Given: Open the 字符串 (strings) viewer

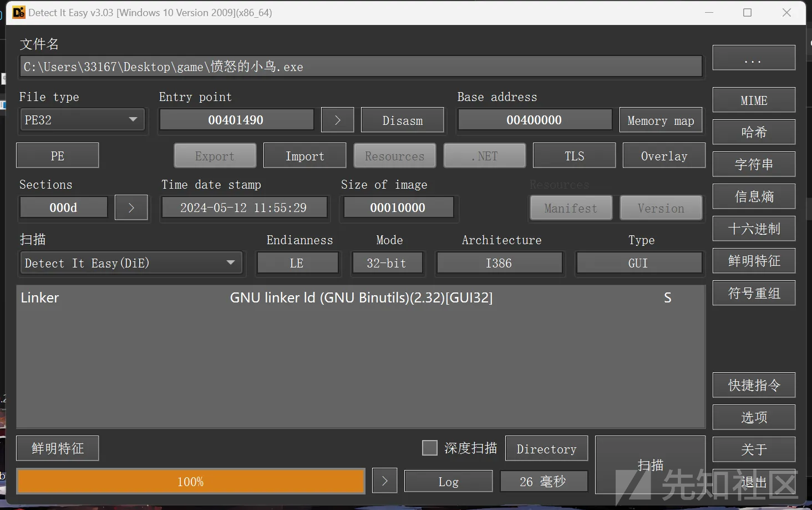Looking at the screenshot, I should click(754, 165).
